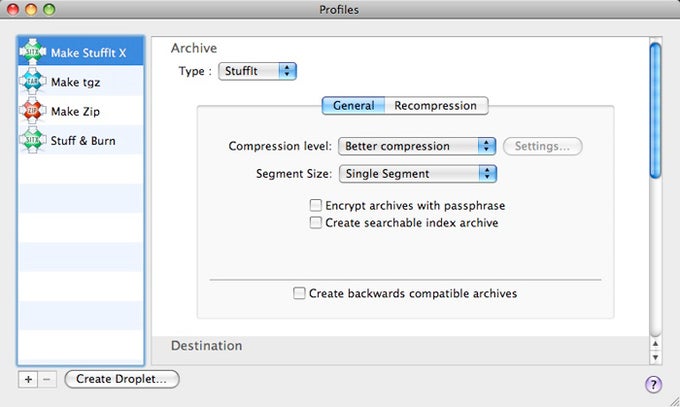Open the archive Type dropdown
The image size is (680, 407).
click(x=257, y=71)
